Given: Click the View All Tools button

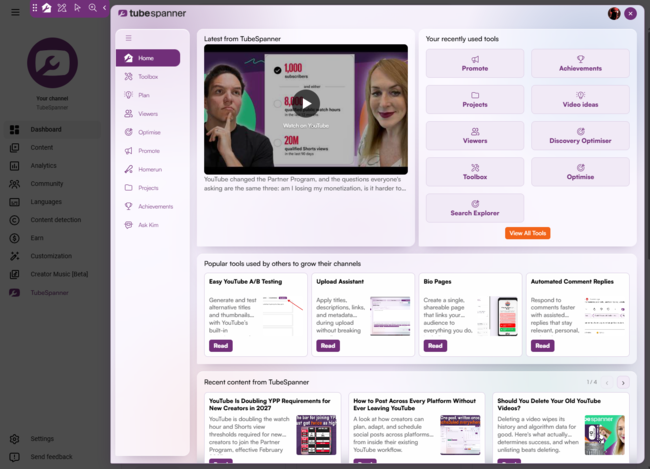Looking at the screenshot, I should (x=527, y=233).
